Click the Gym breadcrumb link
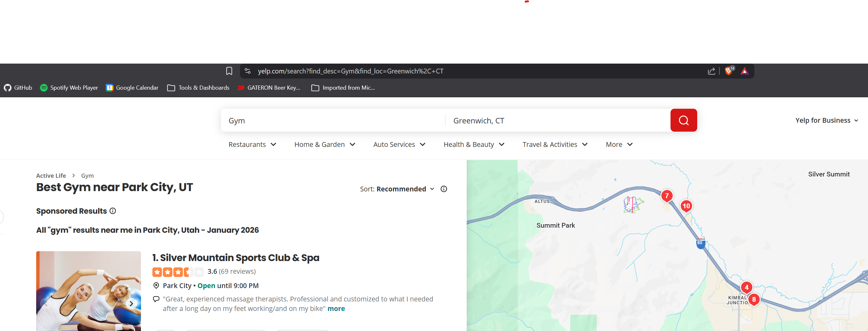868x331 pixels. (x=87, y=176)
